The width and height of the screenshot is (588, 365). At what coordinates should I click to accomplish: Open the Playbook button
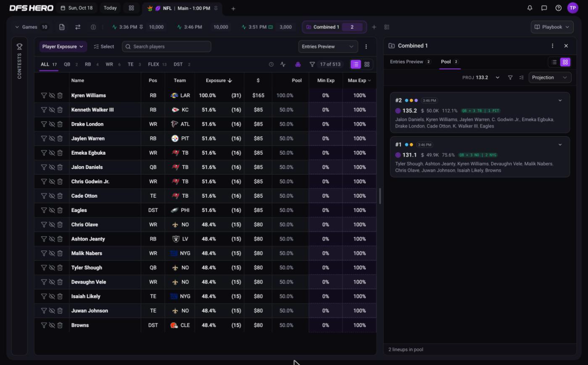(x=552, y=27)
